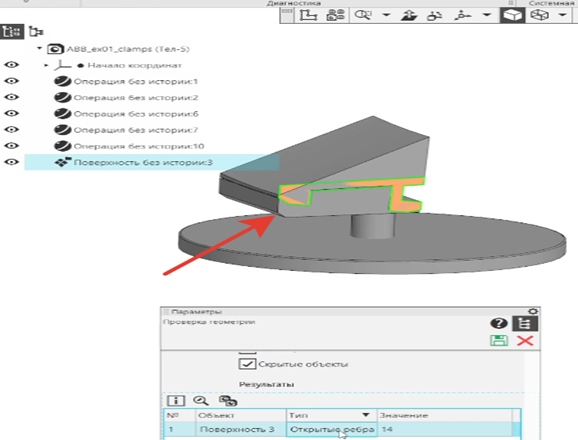The width and height of the screenshot is (578, 440).
Task: Open the Диагностика toolbar tab
Action: click(x=294, y=3)
